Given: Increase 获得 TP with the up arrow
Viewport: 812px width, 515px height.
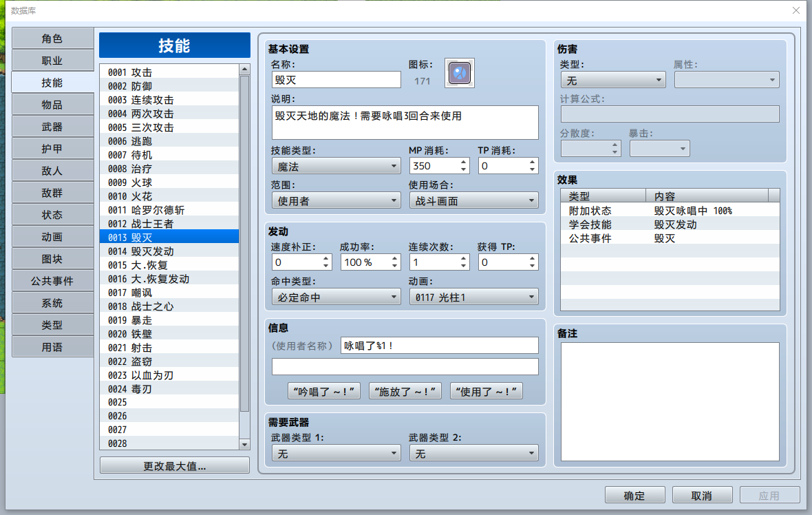Looking at the screenshot, I should click(x=533, y=259).
